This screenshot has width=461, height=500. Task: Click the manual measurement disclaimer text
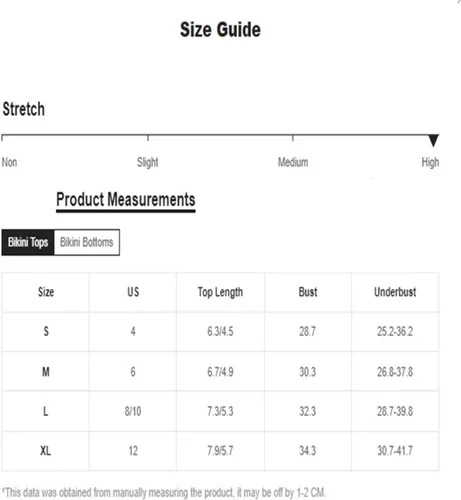click(163, 492)
